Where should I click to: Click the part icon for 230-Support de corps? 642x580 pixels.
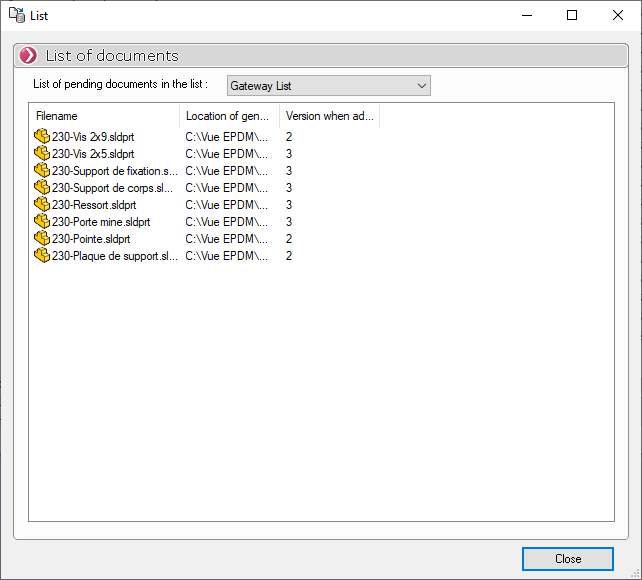click(x=41, y=187)
